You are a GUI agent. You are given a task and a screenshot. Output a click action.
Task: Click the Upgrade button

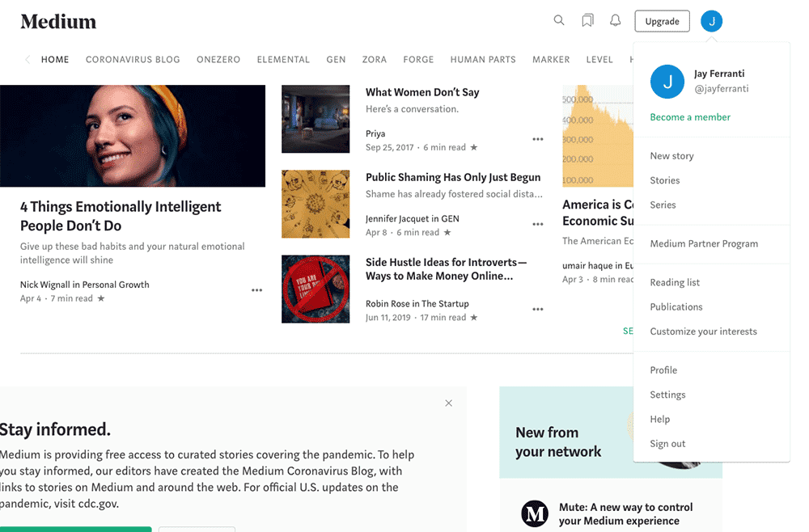(x=662, y=21)
